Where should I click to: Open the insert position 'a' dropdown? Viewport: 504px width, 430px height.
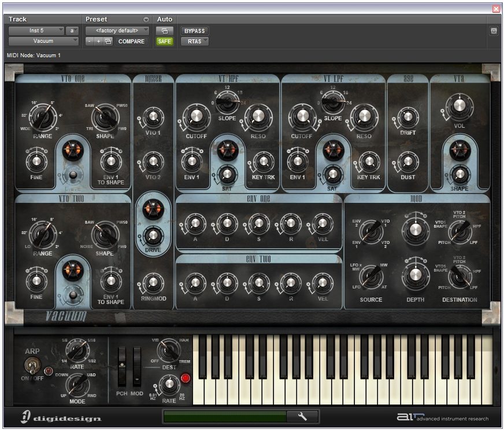point(72,31)
